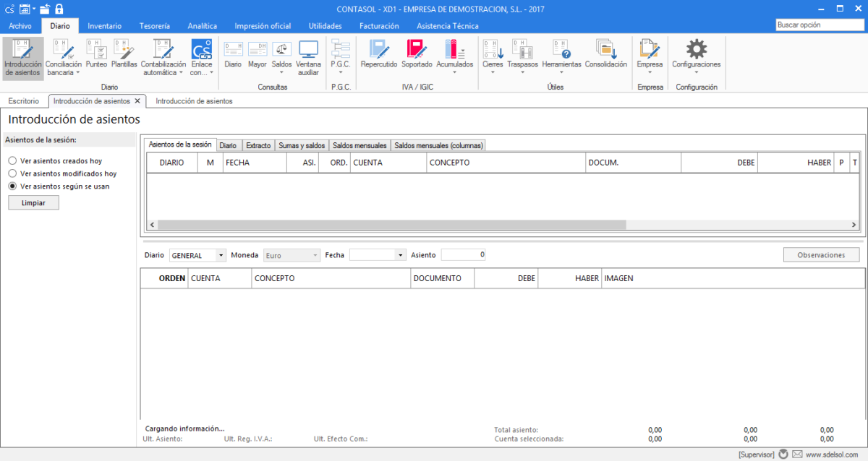This screenshot has height=461, width=868.
Task: Open the Sumas y saldos tab
Action: [302, 145]
